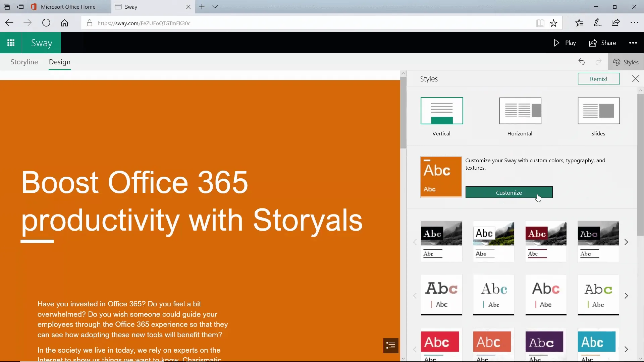644x362 pixels.
Task: Toggle the Styles pane button
Action: pyautogui.click(x=626, y=62)
